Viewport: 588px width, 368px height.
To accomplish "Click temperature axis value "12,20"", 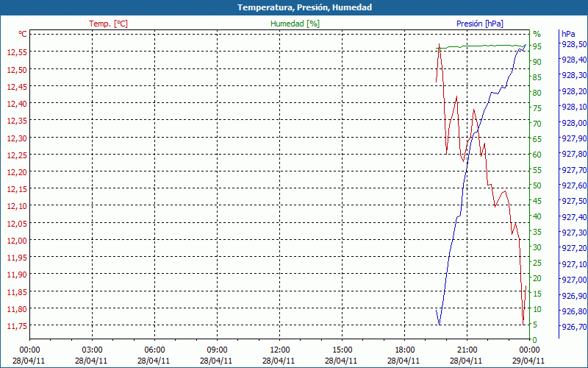I will point(17,172).
